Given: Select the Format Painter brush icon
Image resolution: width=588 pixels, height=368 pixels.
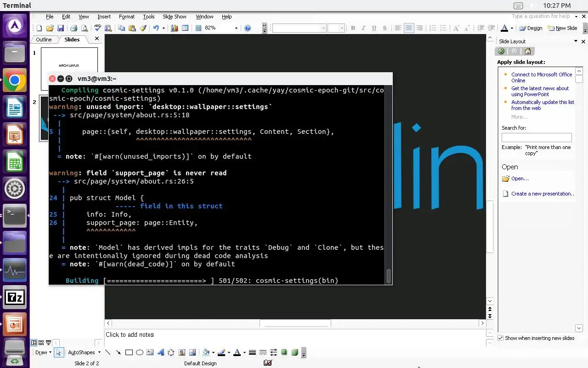Looking at the screenshot, I should (x=143, y=28).
